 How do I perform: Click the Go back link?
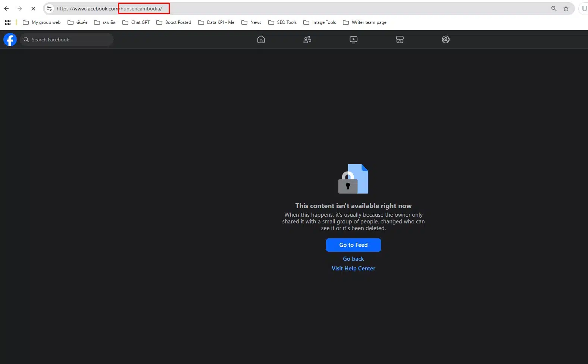[x=353, y=259]
